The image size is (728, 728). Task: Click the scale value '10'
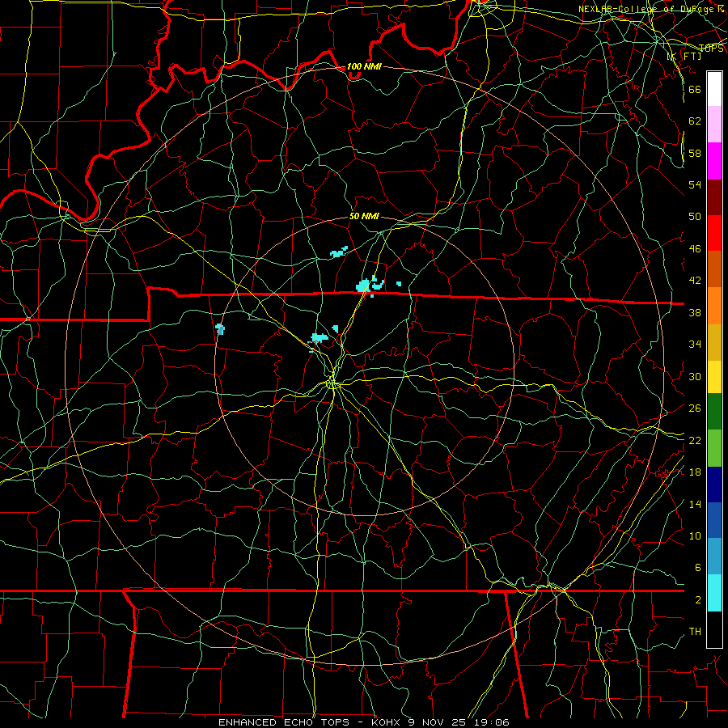(695, 535)
